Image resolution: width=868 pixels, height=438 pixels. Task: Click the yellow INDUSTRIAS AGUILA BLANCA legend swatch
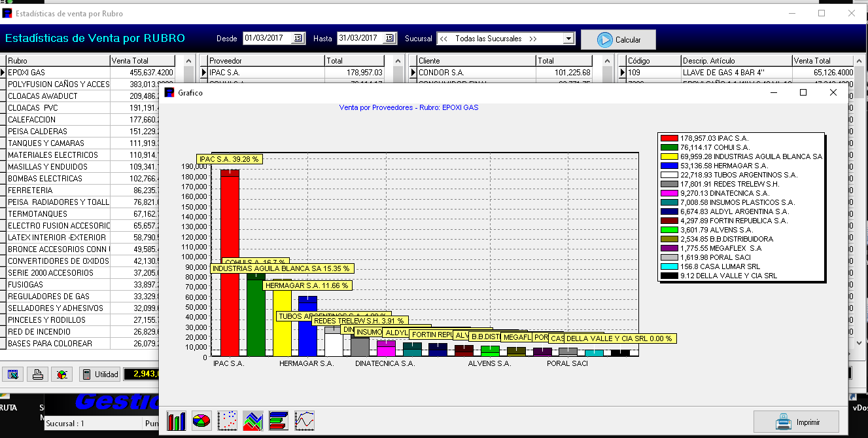coord(669,156)
